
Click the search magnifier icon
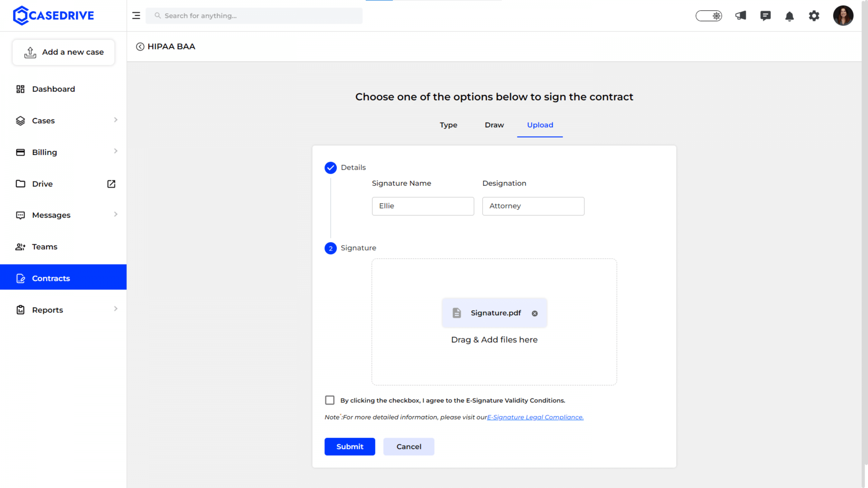click(x=157, y=15)
